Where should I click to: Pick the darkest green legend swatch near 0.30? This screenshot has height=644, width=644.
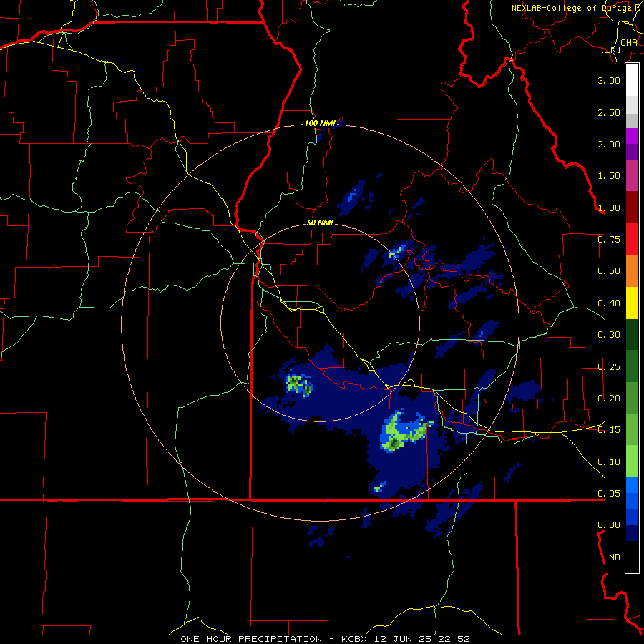point(632,334)
